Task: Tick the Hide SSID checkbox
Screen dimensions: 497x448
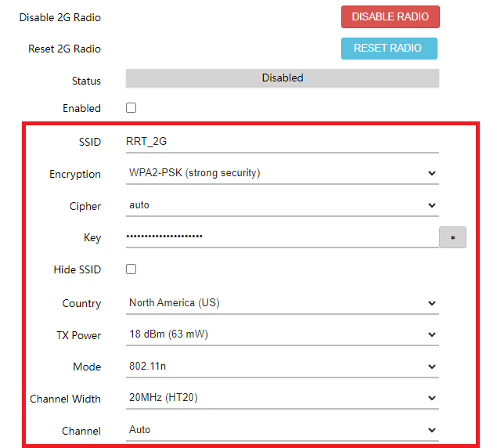Action: pyautogui.click(x=131, y=269)
